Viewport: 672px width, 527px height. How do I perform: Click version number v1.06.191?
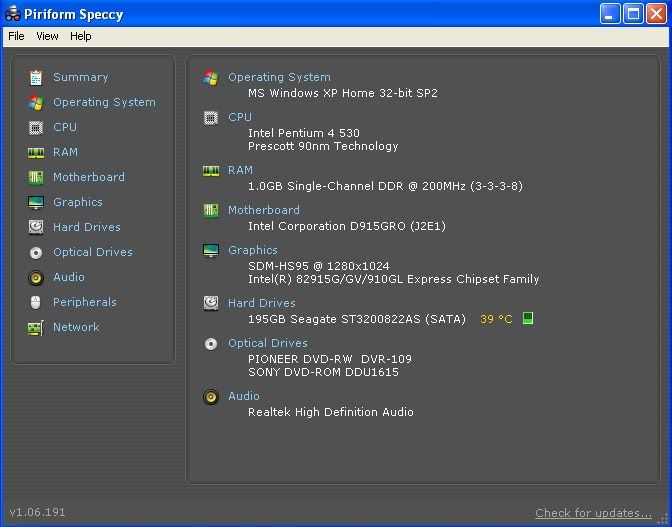[x=37, y=512]
